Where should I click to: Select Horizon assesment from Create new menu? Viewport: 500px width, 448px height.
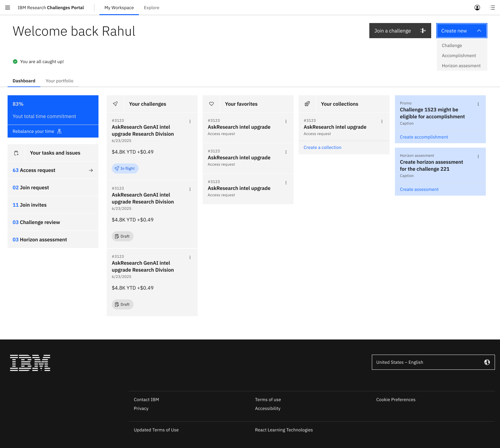click(462, 66)
